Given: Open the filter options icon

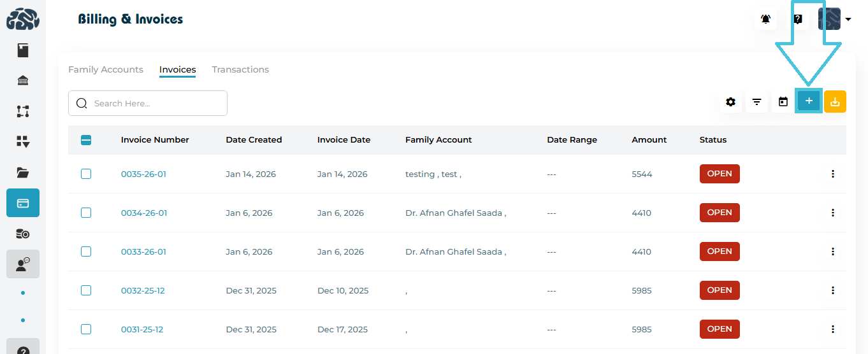Looking at the screenshot, I should (756, 102).
